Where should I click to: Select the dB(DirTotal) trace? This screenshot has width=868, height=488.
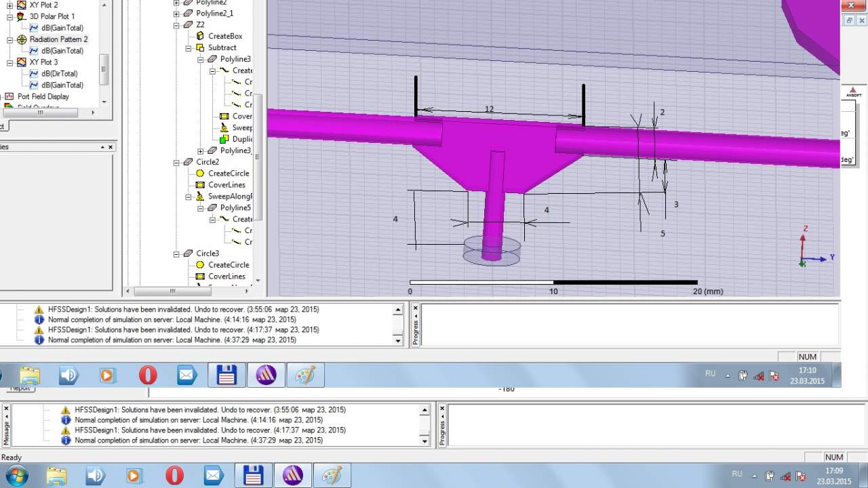[59, 73]
